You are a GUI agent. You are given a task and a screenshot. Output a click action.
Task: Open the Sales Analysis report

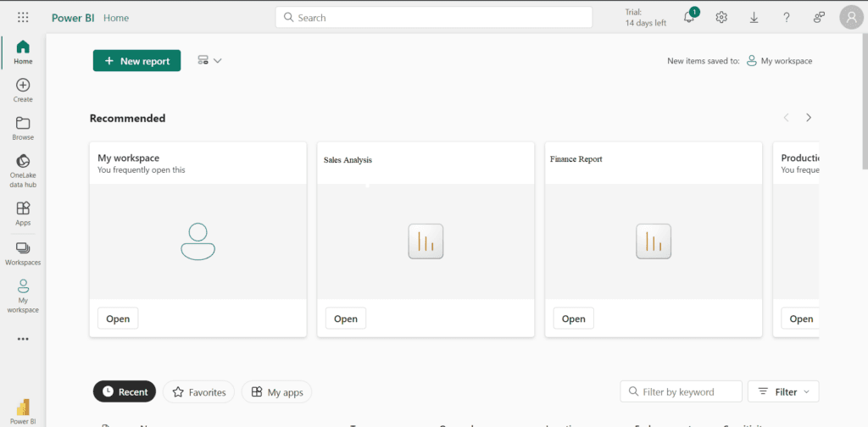[x=345, y=319]
